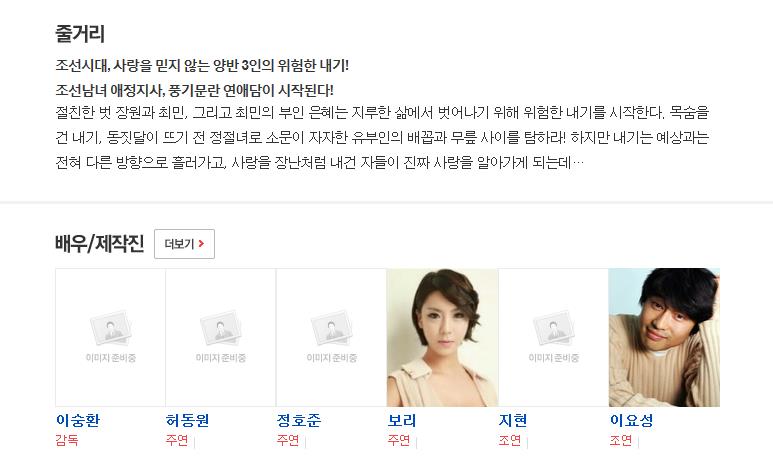Click the 줄거리 synopsis heading
The height and width of the screenshot is (473, 773).
[80, 34]
